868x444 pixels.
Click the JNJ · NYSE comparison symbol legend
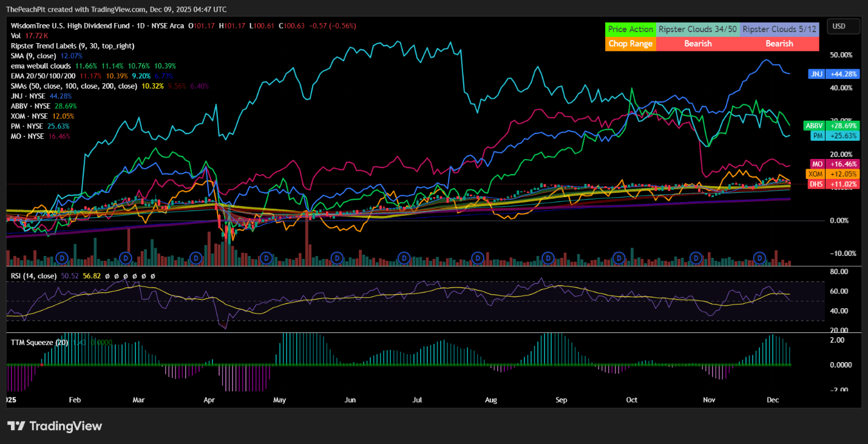[x=28, y=96]
